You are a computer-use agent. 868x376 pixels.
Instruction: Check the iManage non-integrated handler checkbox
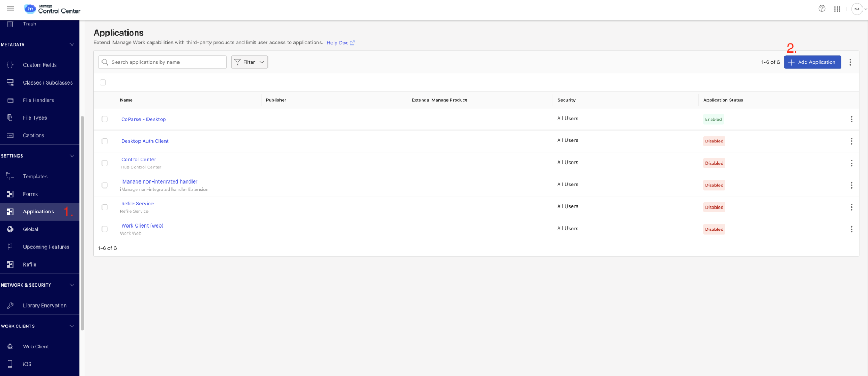click(105, 185)
